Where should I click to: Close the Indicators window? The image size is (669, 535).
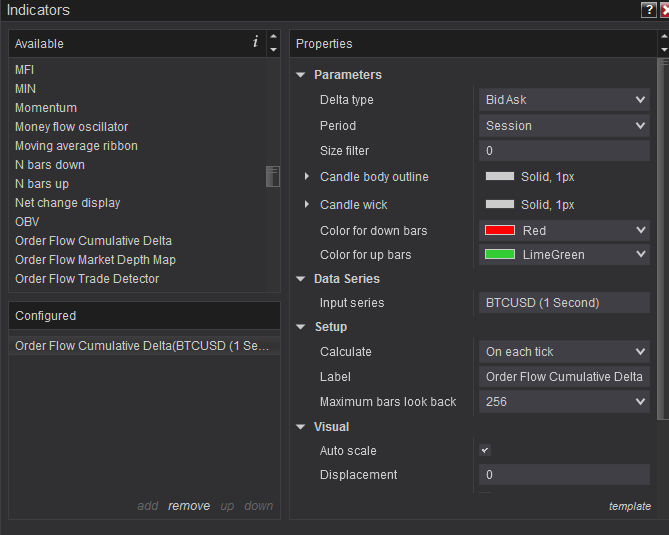click(664, 10)
